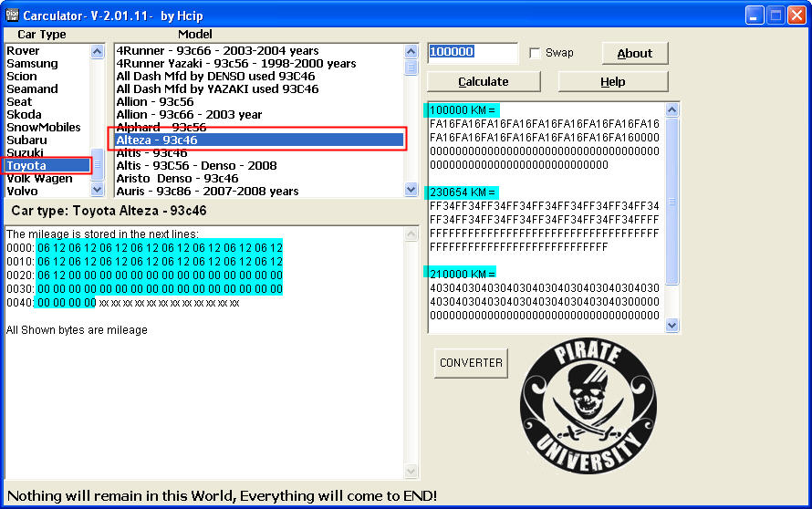The image size is (812, 509).
Task: Click hex dump row 0010:
Action: click(144, 262)
